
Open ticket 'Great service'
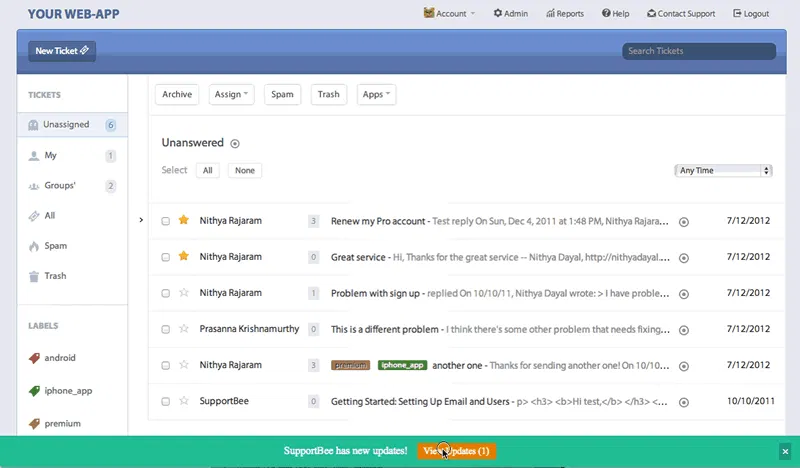(x=358, y=257)
